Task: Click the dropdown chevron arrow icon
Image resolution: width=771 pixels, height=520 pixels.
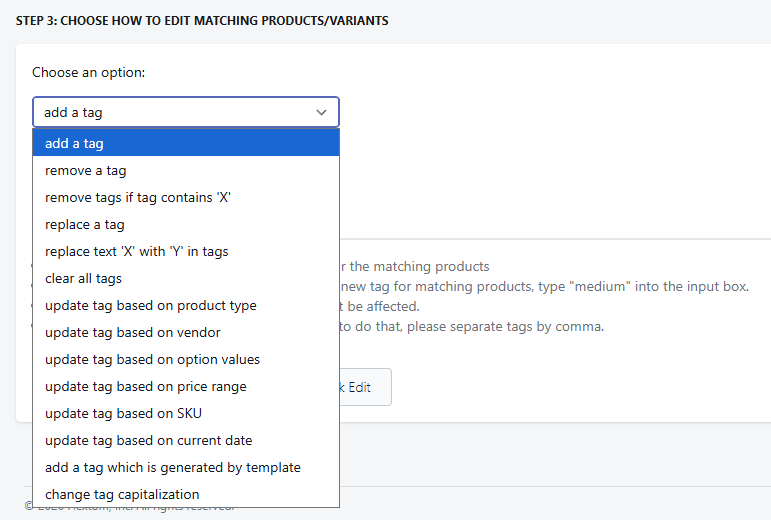Action: [321, 113]
